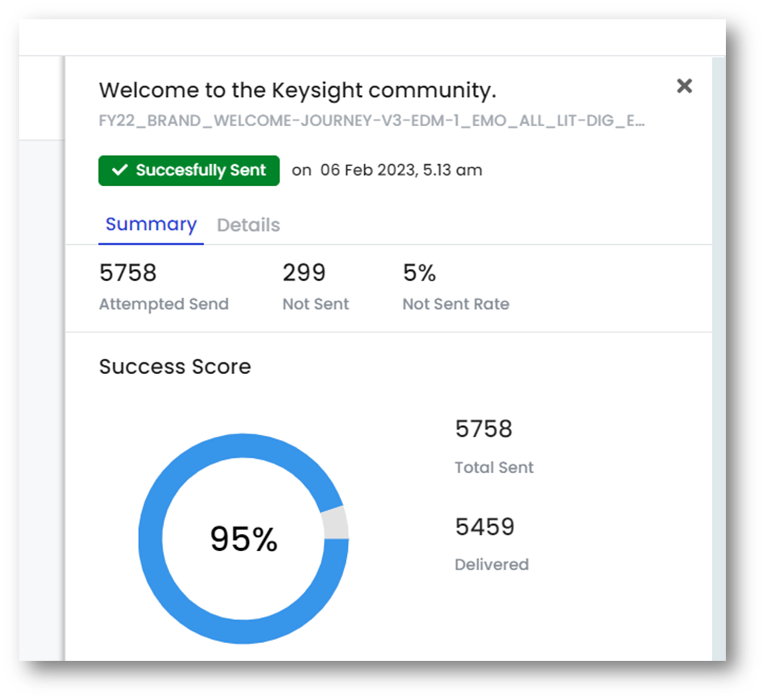Image resolution: width=765 pixels, height=700 pixels.
Task: Click the 299 Not Sent count
Action: tap(304, 273)
